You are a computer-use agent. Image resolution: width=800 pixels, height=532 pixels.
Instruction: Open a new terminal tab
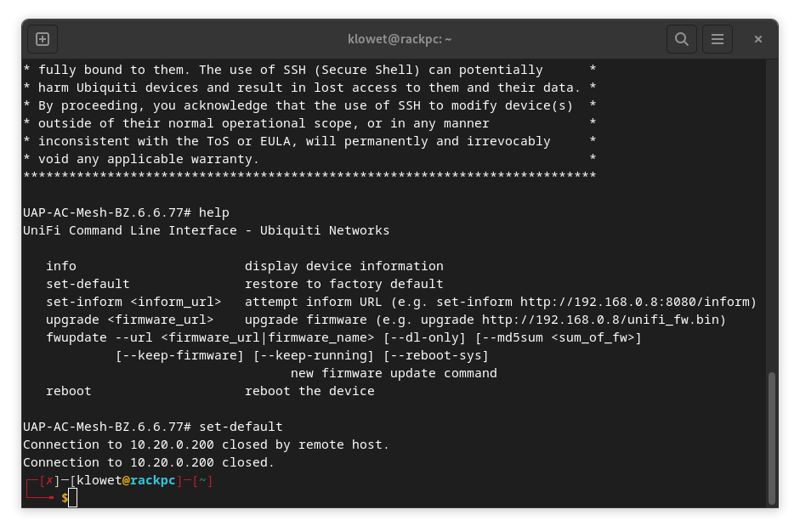pyautogui.click(x=43, y=39)
